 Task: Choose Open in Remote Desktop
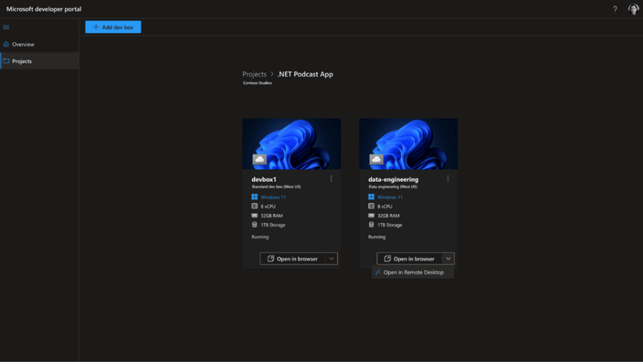click(x=412, y=272)
